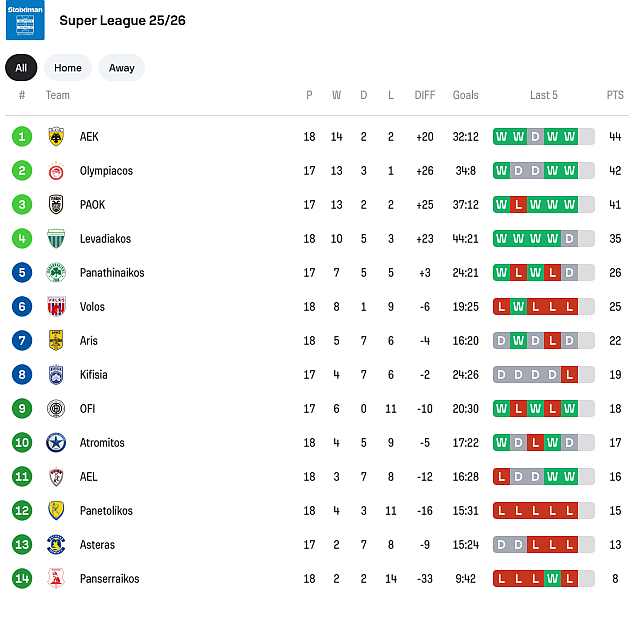Select the All standings filter
Image resolution: width=640 pixels, height=618 pixels.
[21, 68]
